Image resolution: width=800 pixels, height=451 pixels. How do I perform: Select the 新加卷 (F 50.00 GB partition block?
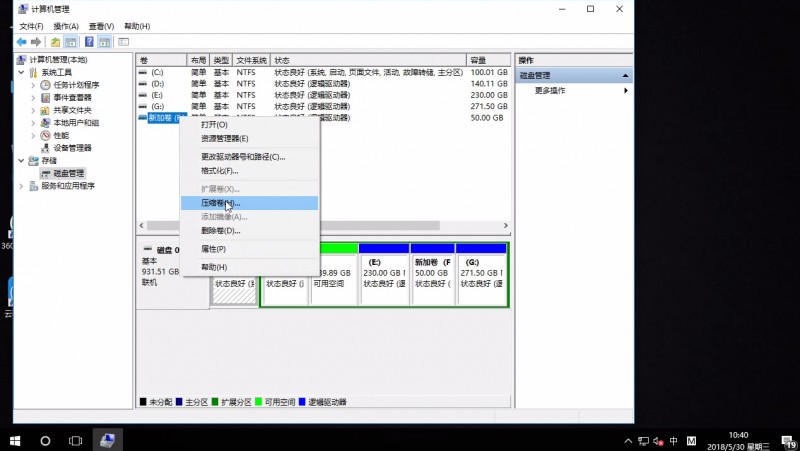tap(433, 274)
